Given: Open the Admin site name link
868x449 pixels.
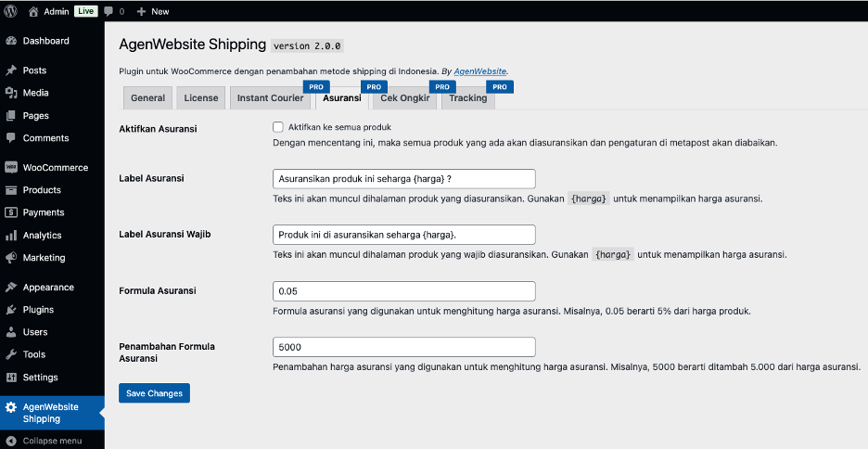Looking at the screenshot, I should 57,11.
